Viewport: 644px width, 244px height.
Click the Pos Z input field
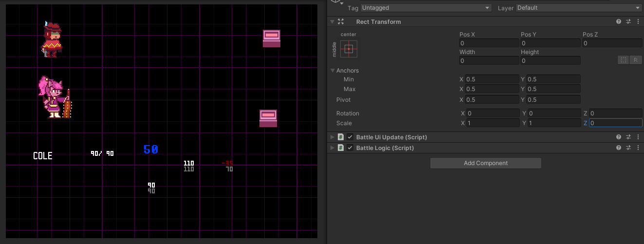coord(612,43)
